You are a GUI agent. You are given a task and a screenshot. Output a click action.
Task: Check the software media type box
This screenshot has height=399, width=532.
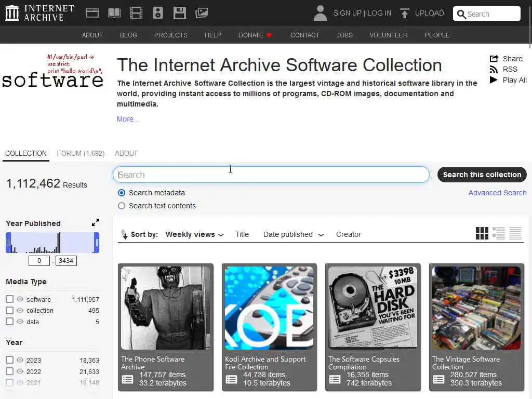point(9,299)
